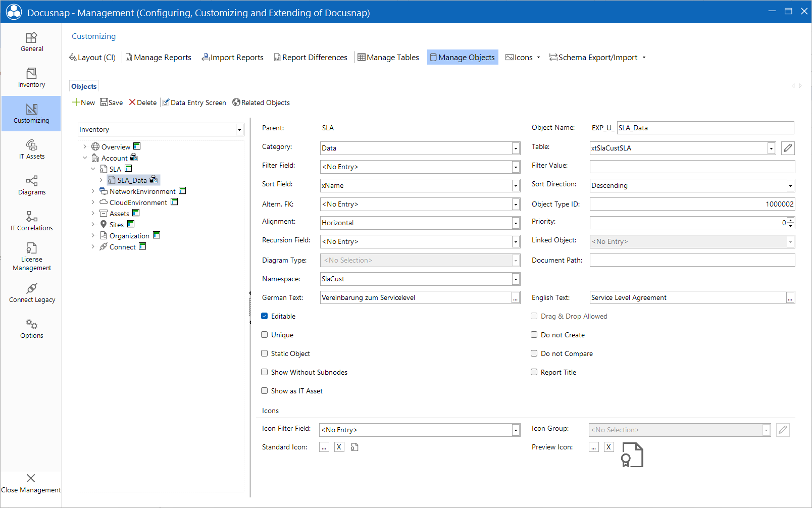Open Report Differences
Screen dimensions: 812x508
pos(311,58)
